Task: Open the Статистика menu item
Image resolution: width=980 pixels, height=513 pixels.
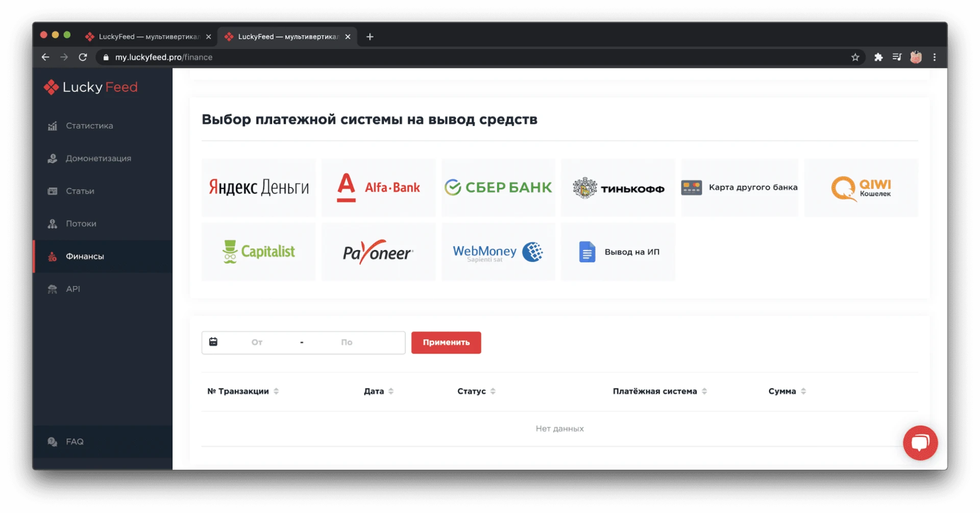Action: (x=103, y=126)
